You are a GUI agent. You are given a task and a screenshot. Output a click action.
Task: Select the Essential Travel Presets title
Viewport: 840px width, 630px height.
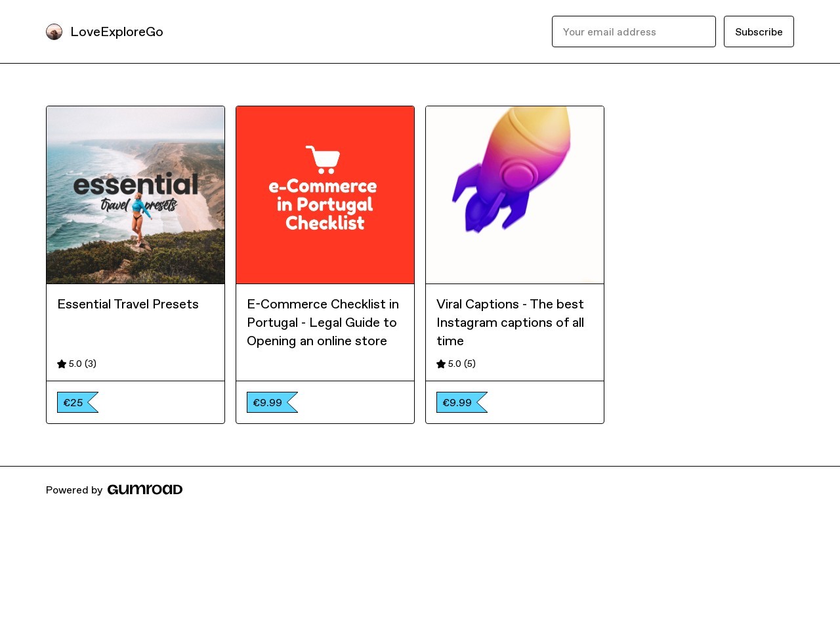point(128,304)
